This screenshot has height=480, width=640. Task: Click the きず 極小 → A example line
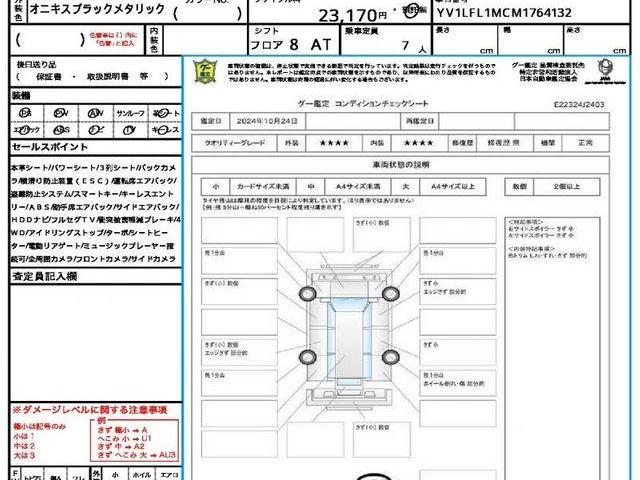[x=122, y=430]
